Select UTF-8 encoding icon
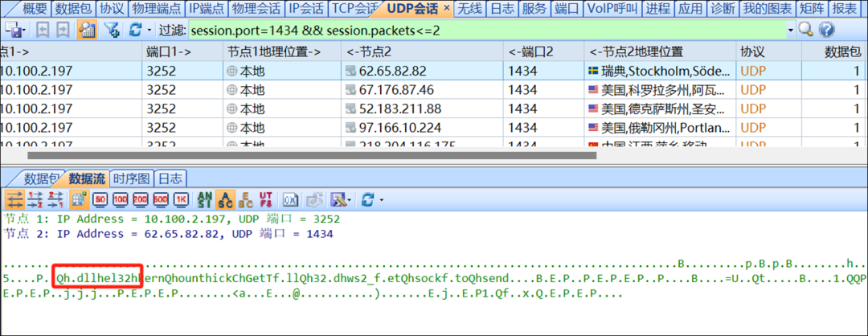Image resolution: width=868 pixels, height=336 pixels. click(x=265, y=199)
